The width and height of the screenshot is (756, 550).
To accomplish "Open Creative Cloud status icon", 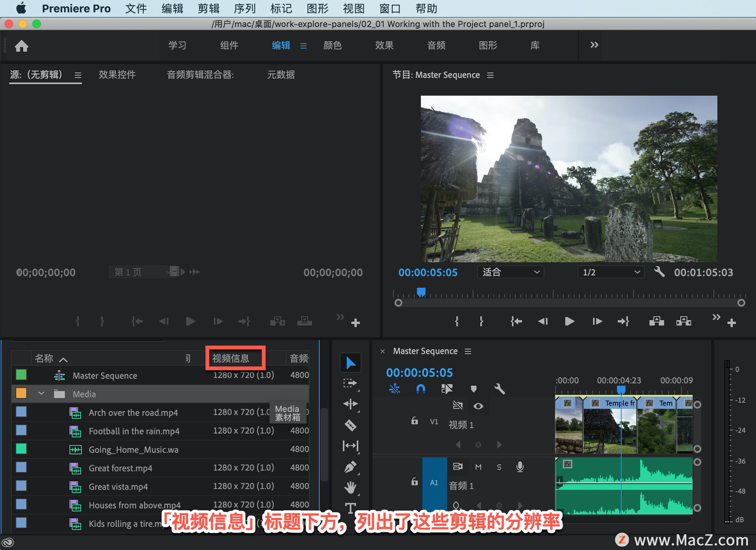I will coord(8,542).
